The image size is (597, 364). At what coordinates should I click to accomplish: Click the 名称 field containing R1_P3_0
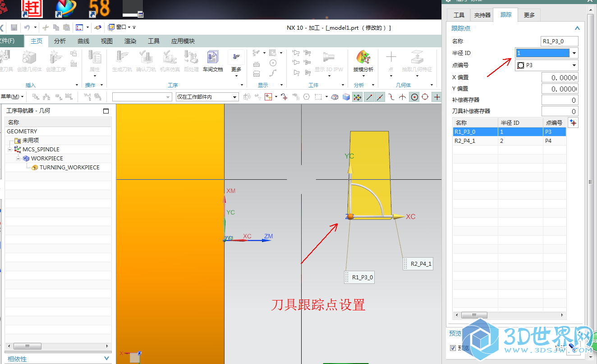pos(559,41)
